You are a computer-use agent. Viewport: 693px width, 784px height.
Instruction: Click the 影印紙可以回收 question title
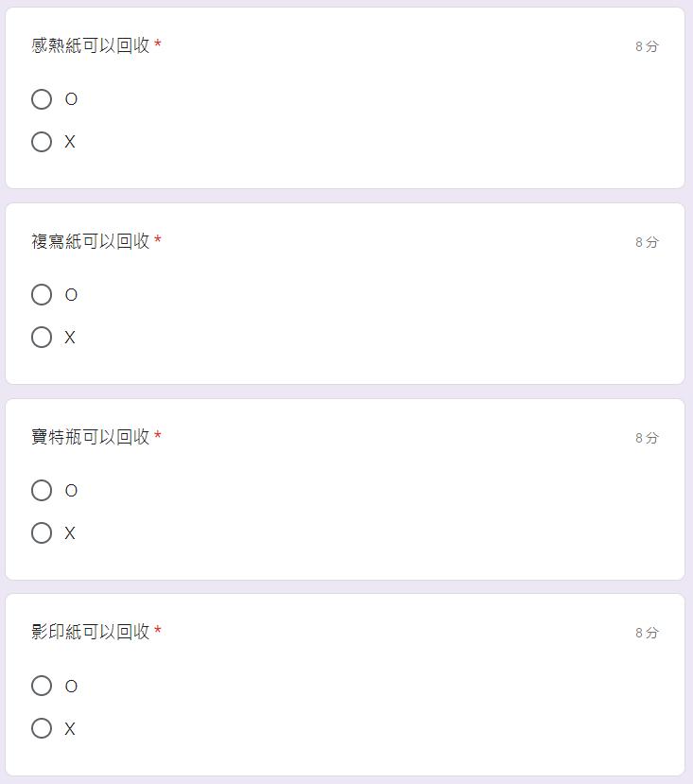(91, 632)
